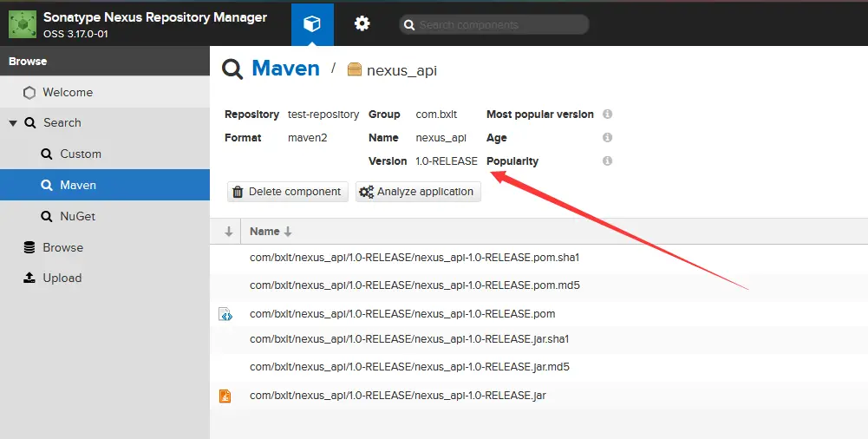Show info icon for Age
Screen dimensions: 868x439
[x=607, y=137]
